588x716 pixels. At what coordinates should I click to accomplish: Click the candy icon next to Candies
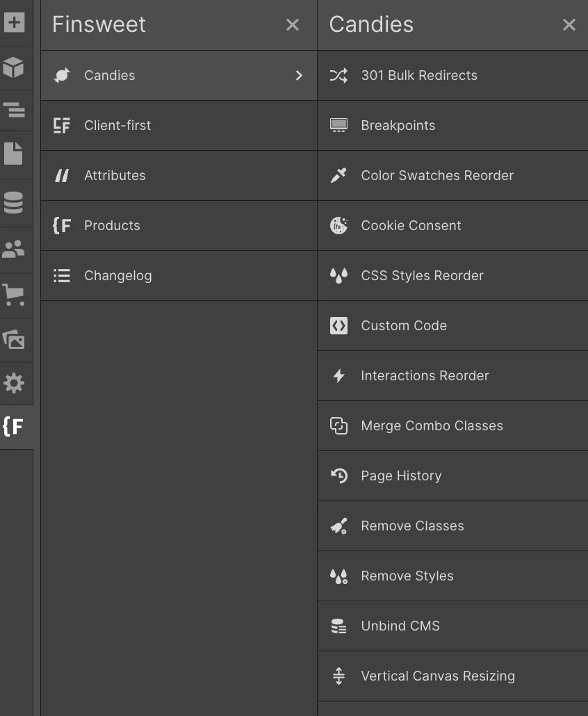coord(62,75)
